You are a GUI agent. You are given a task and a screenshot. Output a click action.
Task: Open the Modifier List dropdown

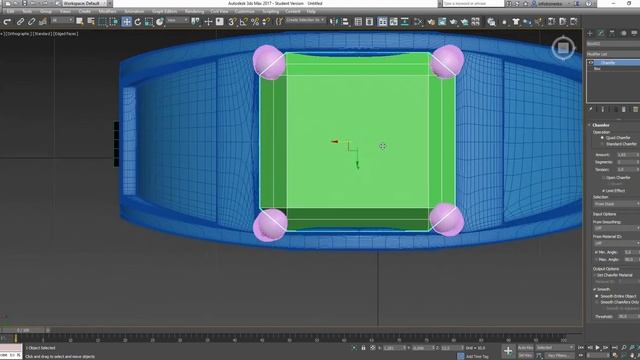tap(613, 54)
